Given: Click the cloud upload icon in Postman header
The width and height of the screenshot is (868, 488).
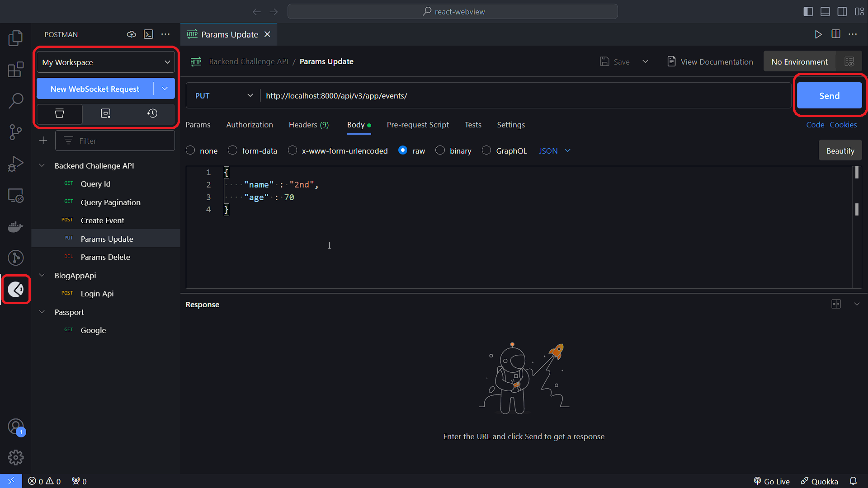Looking at the screenshot, I should tap(132, 34).
